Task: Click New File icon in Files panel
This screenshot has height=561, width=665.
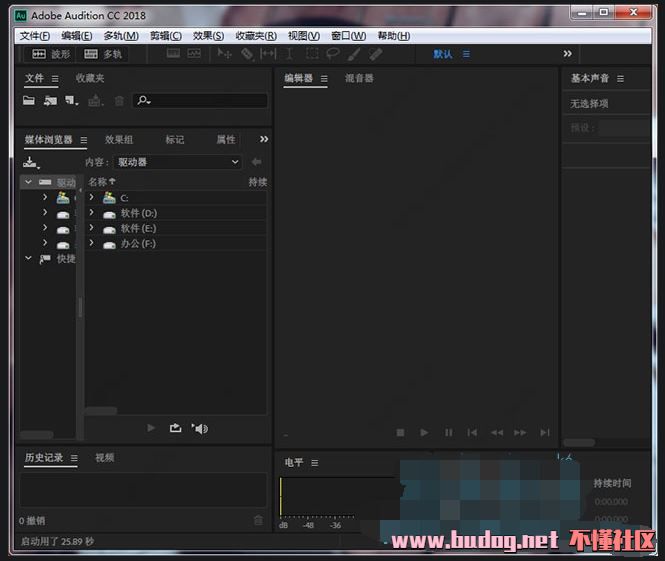Action: click(x=71, y=100)
